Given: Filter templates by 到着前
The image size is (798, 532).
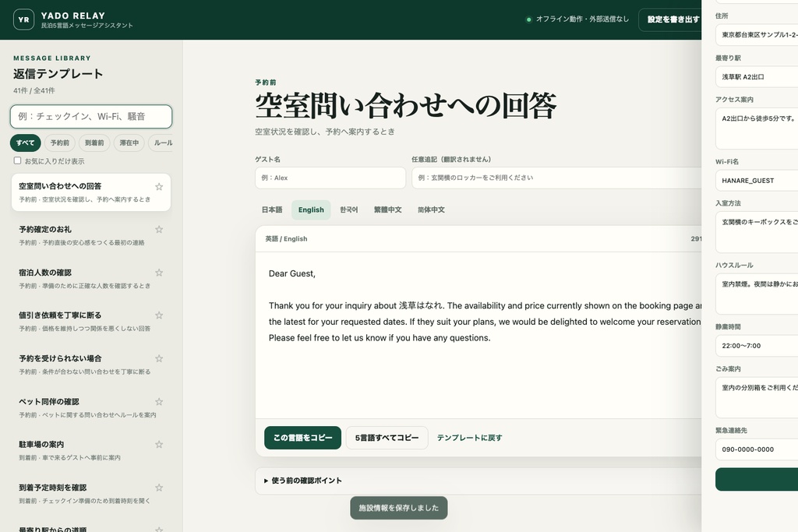Looking at the screenshot, I should tap(94, 143).
